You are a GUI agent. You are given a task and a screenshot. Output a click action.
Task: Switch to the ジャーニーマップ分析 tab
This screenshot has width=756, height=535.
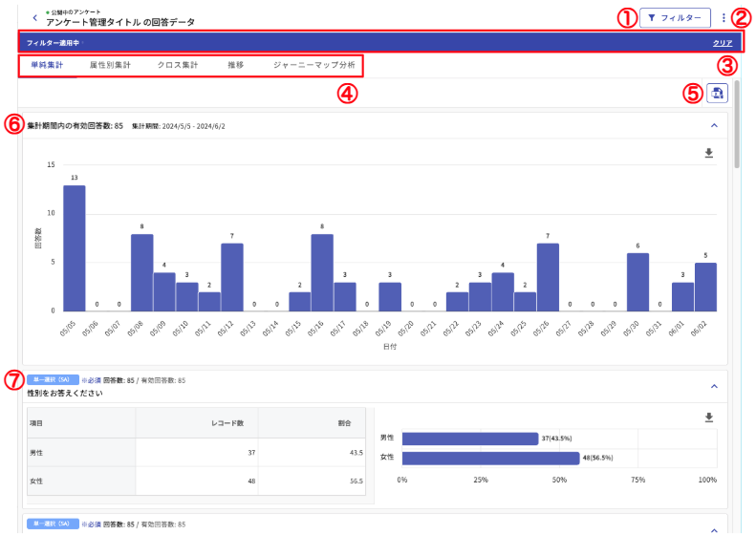point(313,66)
